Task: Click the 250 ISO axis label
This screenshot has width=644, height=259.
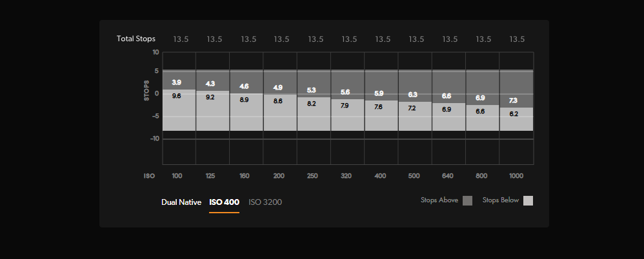Action: point(312,175)
